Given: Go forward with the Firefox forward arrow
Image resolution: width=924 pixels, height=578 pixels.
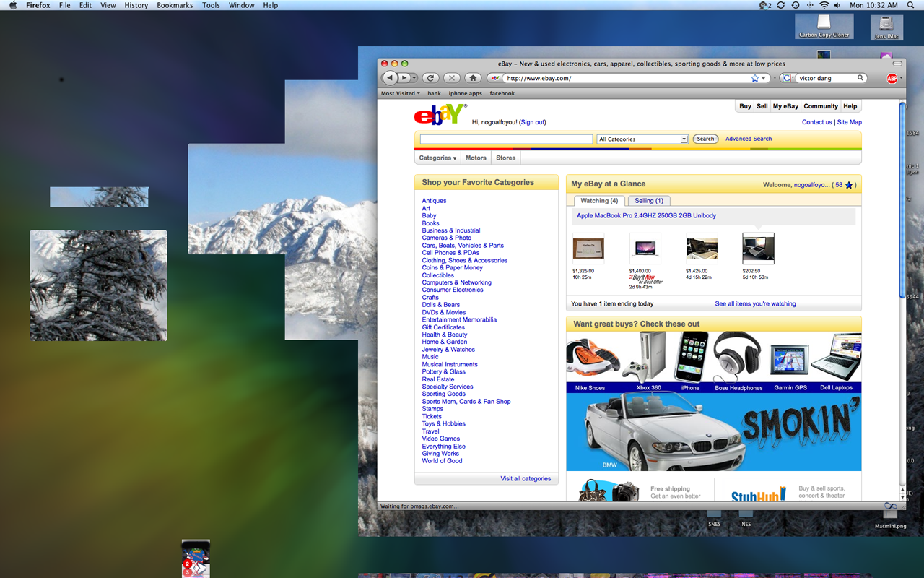Looking at the screenshot, I should [x=404, y=78].
